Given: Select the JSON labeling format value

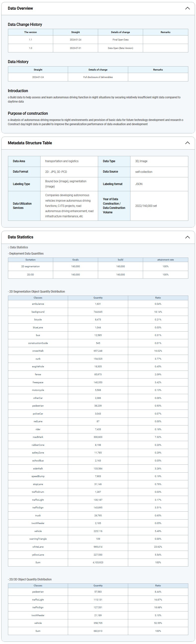Looking at the screenshot, I should 139,184.
